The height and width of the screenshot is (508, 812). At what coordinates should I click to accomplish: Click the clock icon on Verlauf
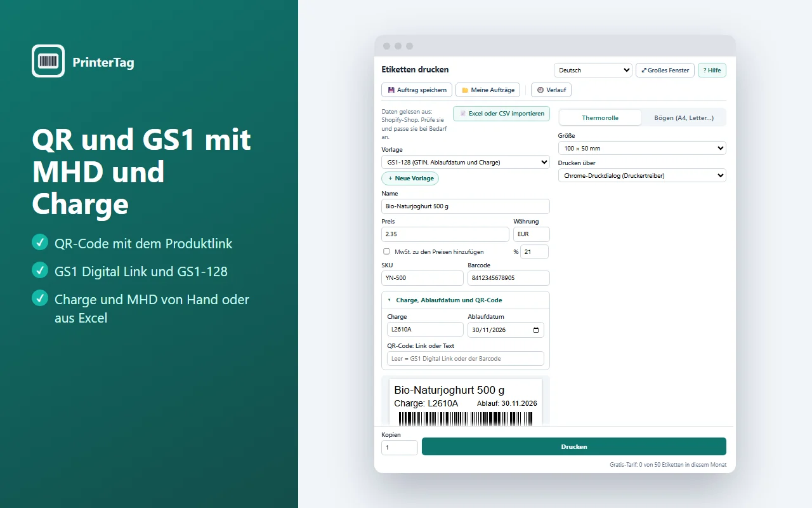(540, 90)
